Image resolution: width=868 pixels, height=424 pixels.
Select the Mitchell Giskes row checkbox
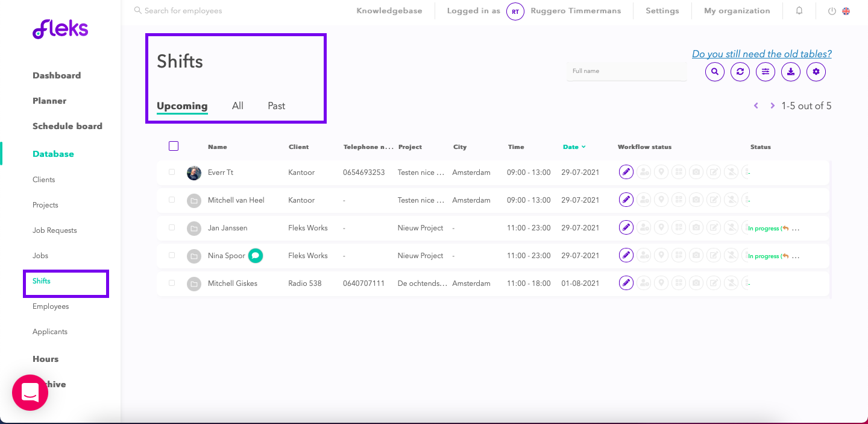(x=172, y=283)
